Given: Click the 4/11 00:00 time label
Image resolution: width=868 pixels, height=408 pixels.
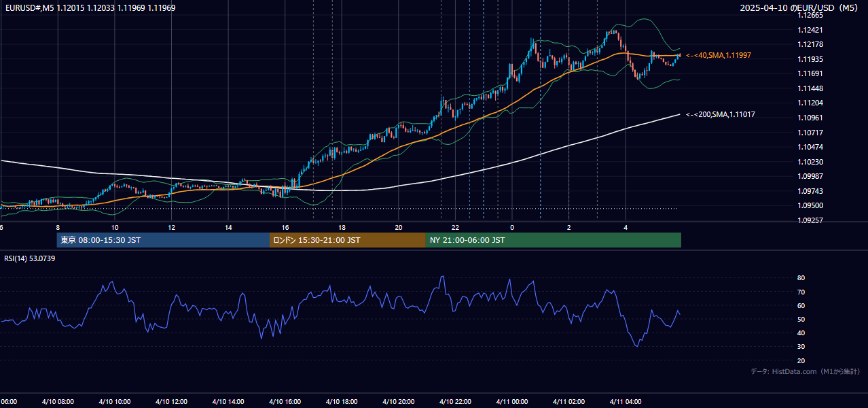Looking at the screenshot, I should 511,402.
